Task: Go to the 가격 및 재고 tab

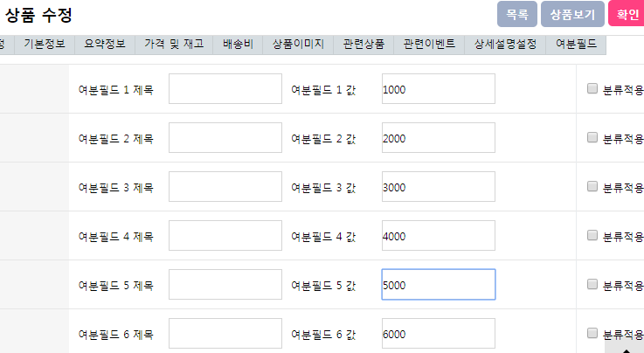Action: (174, 43)
